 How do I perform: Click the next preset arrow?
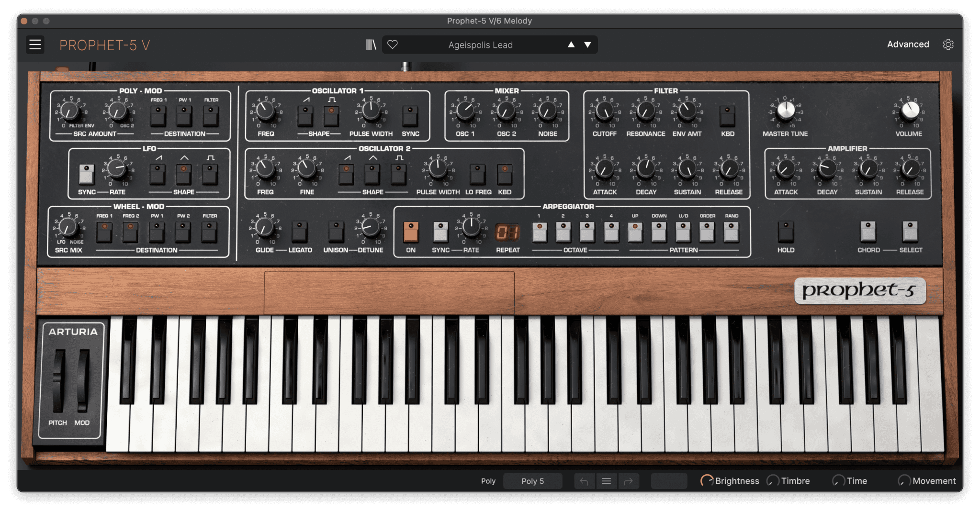[x=587, y=44]
